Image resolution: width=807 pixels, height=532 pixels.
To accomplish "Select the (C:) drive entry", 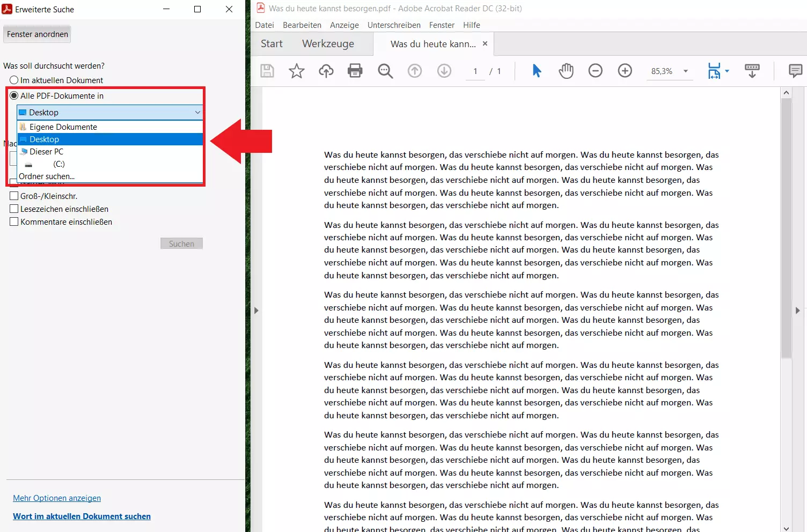I will coord(110,164).
